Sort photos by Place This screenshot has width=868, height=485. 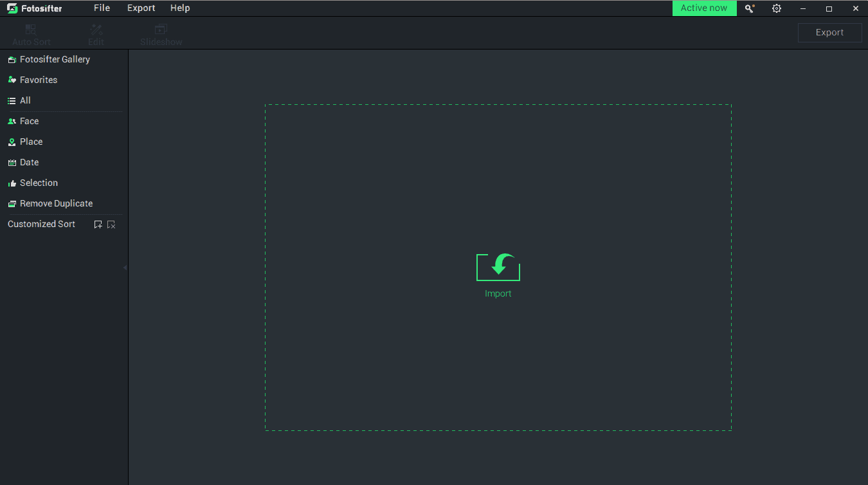[x=31, y=142]
